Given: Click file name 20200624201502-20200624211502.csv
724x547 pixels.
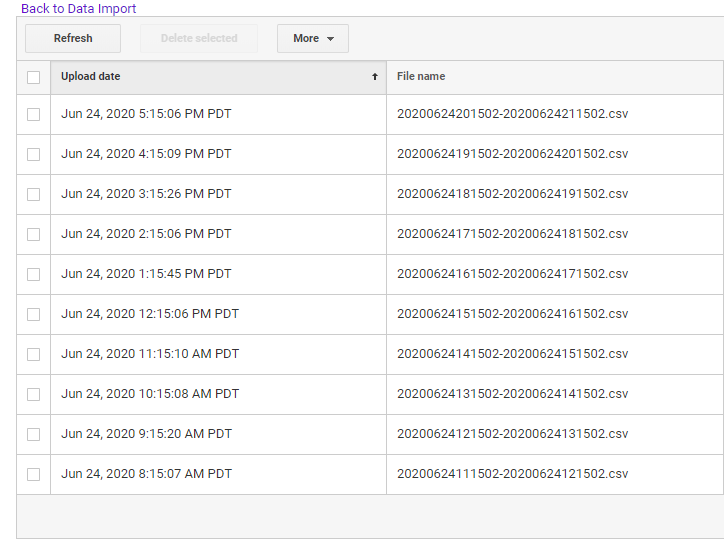Looking at the screenshot, I should point(512,114).
